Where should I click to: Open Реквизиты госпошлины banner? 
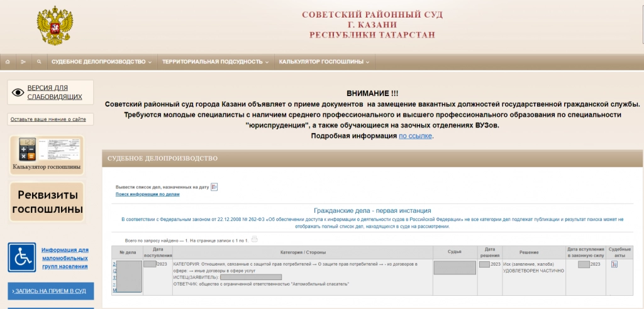(47, 202)
